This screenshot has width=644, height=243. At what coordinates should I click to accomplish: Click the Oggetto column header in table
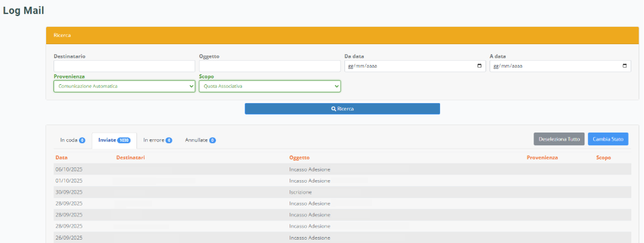pyautogui.click(x=300, y=157)
